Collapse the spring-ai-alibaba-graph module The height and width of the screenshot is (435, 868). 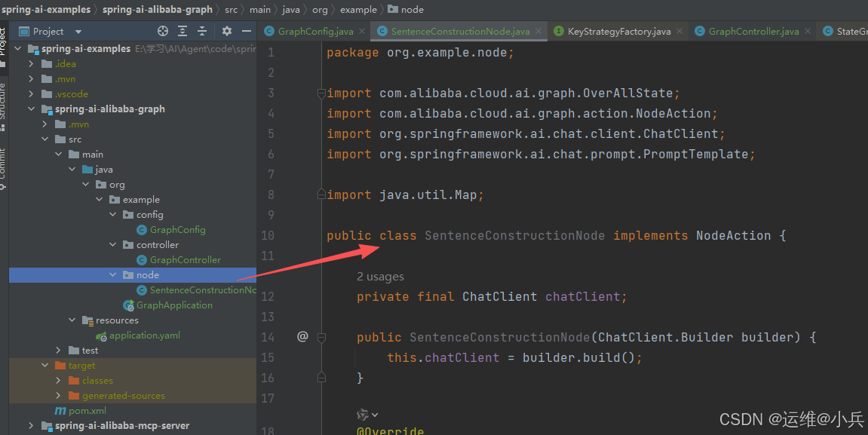(31, 109)
